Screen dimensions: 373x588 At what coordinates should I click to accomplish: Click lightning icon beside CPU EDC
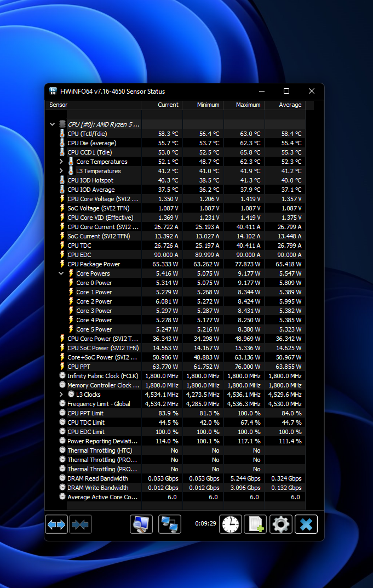pyautogui.click(x=62, y=255)
